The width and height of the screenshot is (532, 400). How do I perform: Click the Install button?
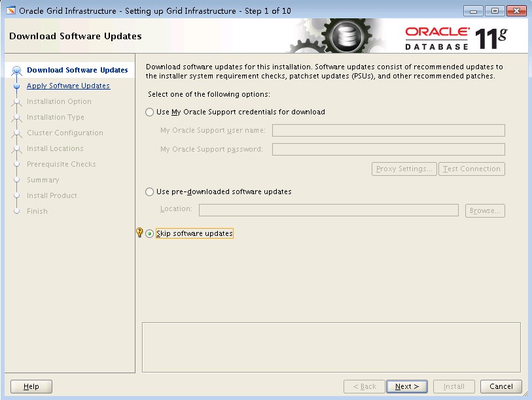point(453,386)
